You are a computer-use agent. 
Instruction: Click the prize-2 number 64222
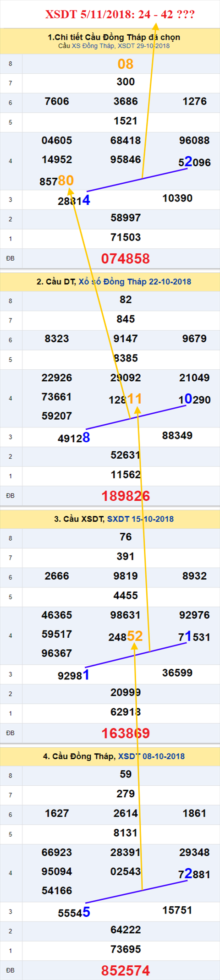click(126, 930)
